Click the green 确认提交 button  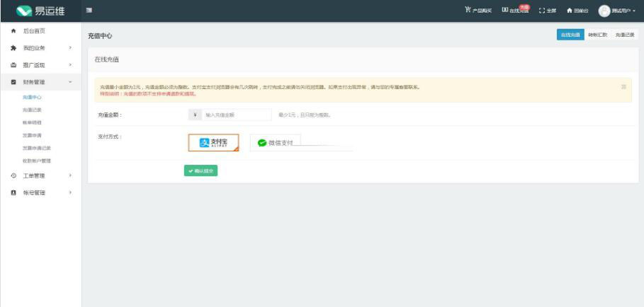click(200, 171)
